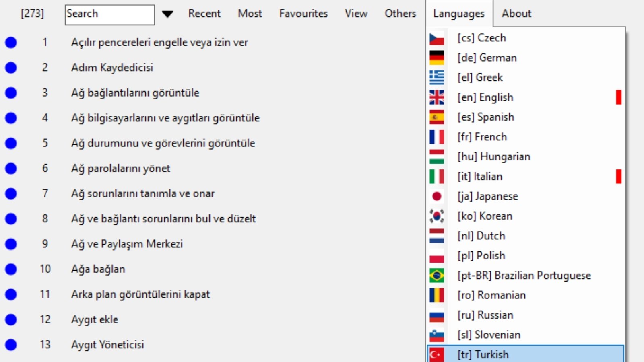Open 'Ağ parolalarını yönet' entry
644x362 pixels.
click(x=121, y=168)
